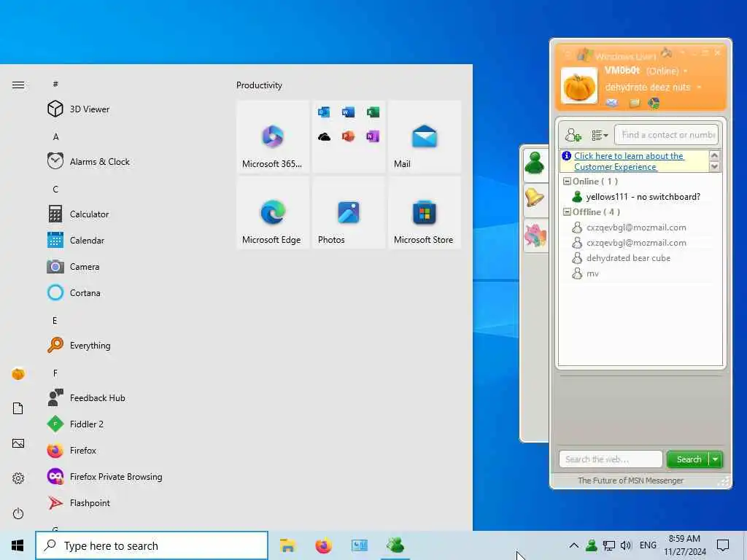
Task: Select contact yellows111 - no switchboard?
Action: click(x=643, y=197)
